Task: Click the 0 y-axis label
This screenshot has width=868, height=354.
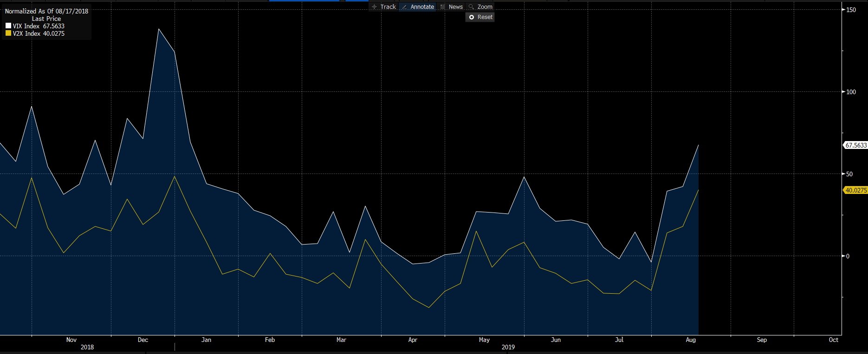Action: tap(848, 256)
